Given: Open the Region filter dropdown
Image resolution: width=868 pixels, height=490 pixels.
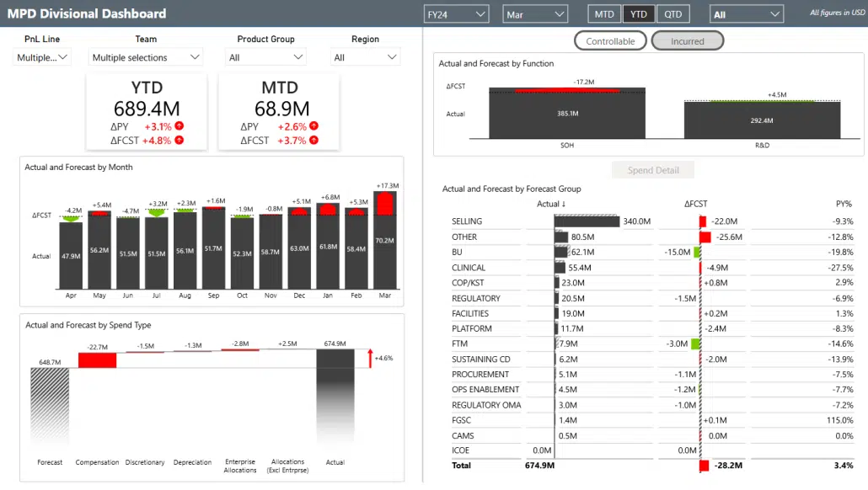Looking at the screenshot, I should 365,57.
